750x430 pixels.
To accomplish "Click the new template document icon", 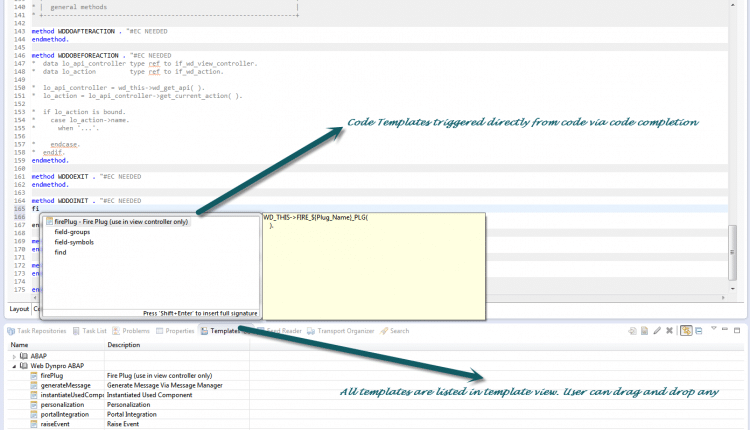I will [645, 331].
